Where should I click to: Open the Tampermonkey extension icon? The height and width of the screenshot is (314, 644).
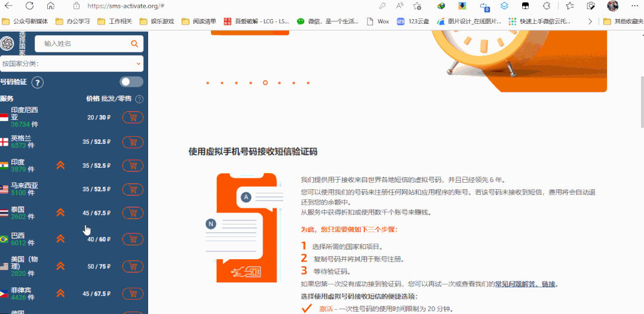tap(525, 6)
